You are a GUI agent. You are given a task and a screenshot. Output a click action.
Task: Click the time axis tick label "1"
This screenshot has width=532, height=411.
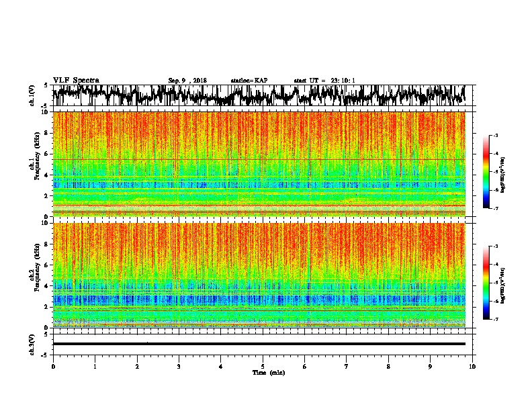pyautogui.click(x=95, y=367)
